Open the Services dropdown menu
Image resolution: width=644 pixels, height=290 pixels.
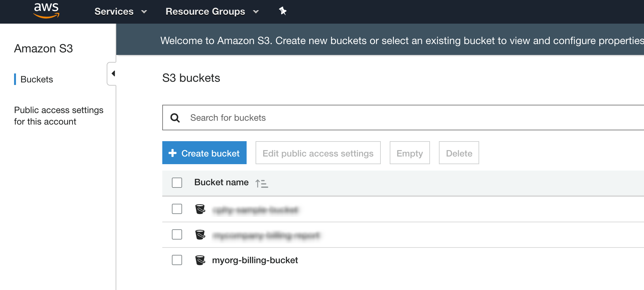[x=120, y=11]
